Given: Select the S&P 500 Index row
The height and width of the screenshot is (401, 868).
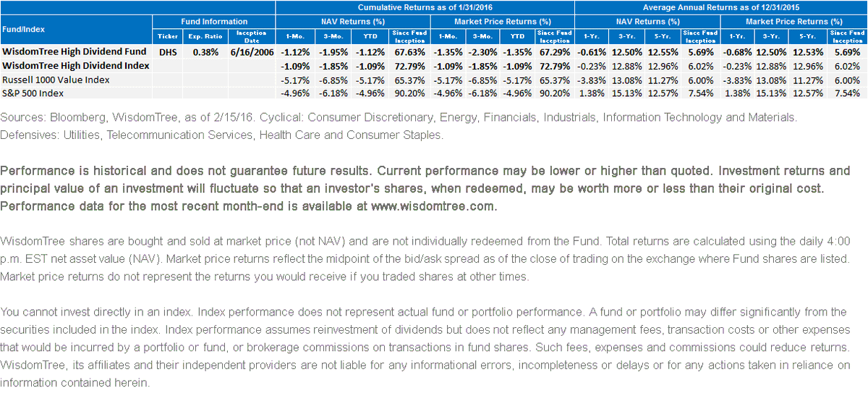Looking at the screenshot, I should point(434,93).
